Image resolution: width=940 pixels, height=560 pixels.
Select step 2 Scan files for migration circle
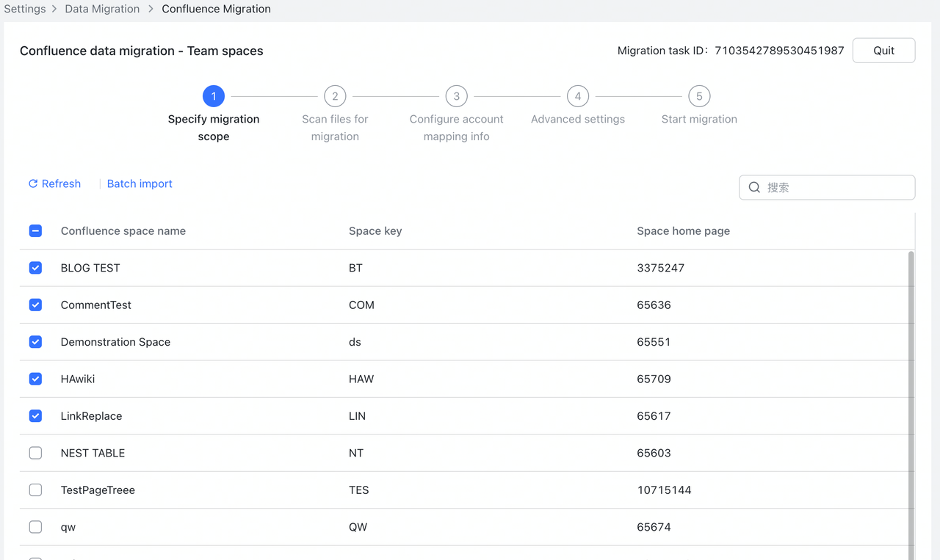(335, 95)
